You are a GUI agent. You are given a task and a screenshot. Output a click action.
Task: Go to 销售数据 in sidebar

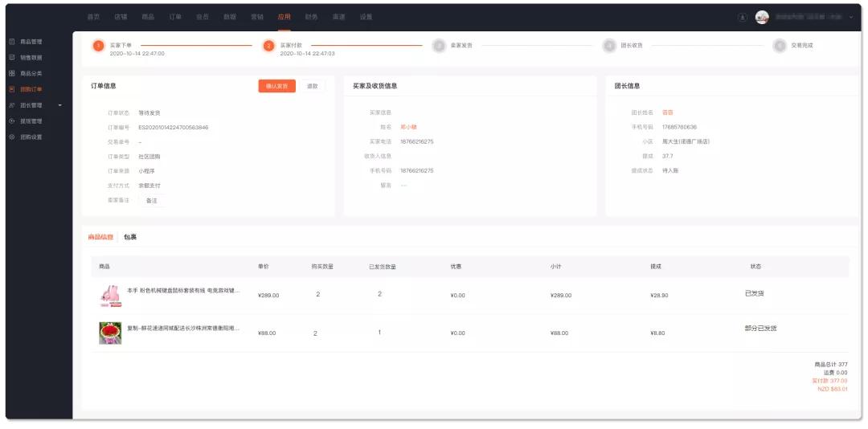point(31,58)
